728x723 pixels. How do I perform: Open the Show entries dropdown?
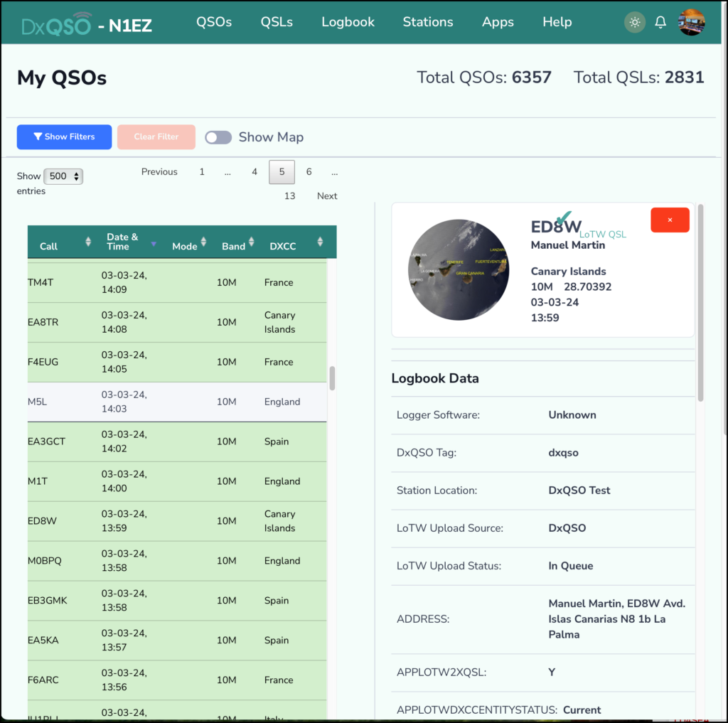63,176
